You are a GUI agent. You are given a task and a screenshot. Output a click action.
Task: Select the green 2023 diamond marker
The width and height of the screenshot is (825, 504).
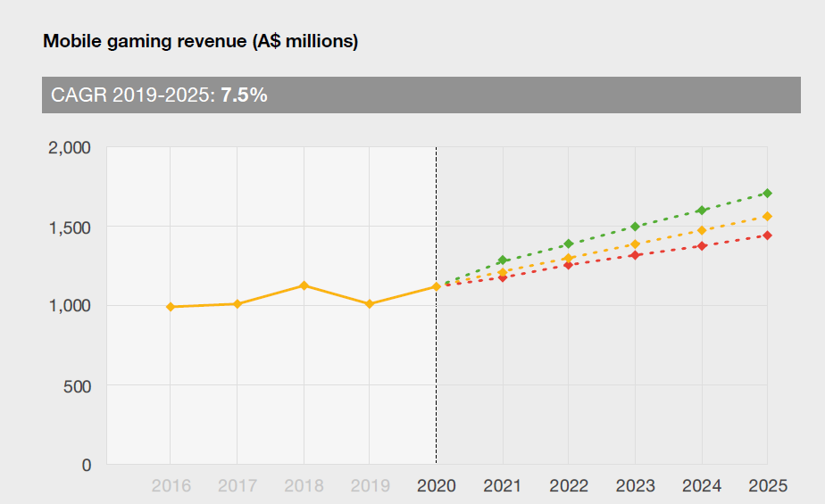[635, 227]
